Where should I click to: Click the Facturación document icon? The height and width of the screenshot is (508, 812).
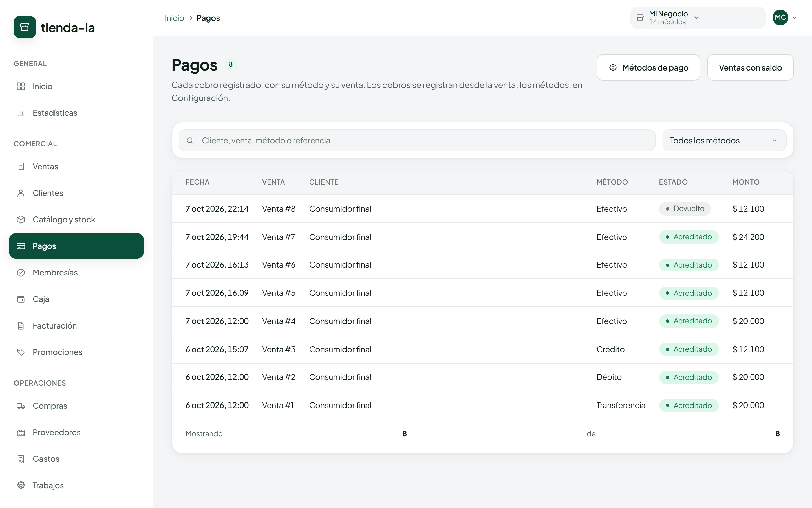pyautogui.click(x=21, y=326)
